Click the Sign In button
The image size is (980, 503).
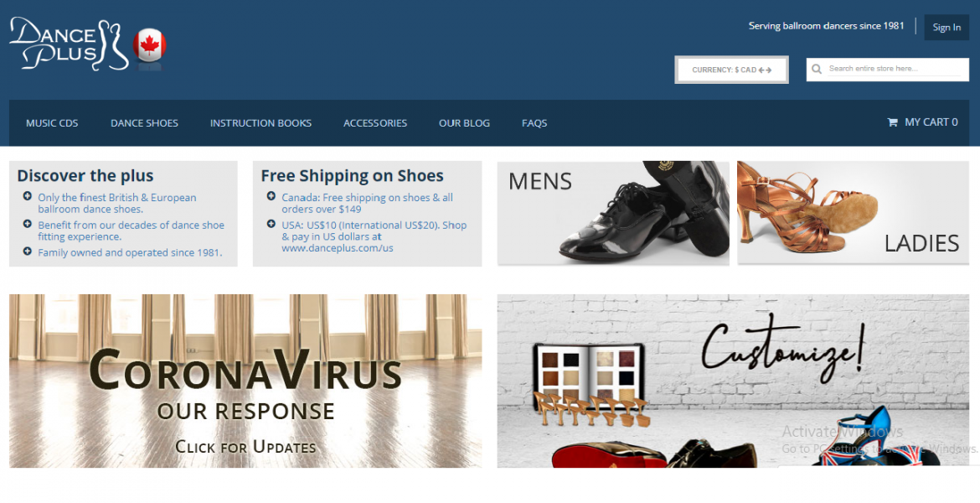(x=946, y=28)
